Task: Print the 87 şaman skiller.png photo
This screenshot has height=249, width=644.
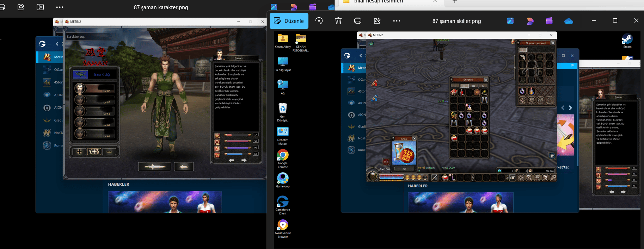Action: coord(358,21)
